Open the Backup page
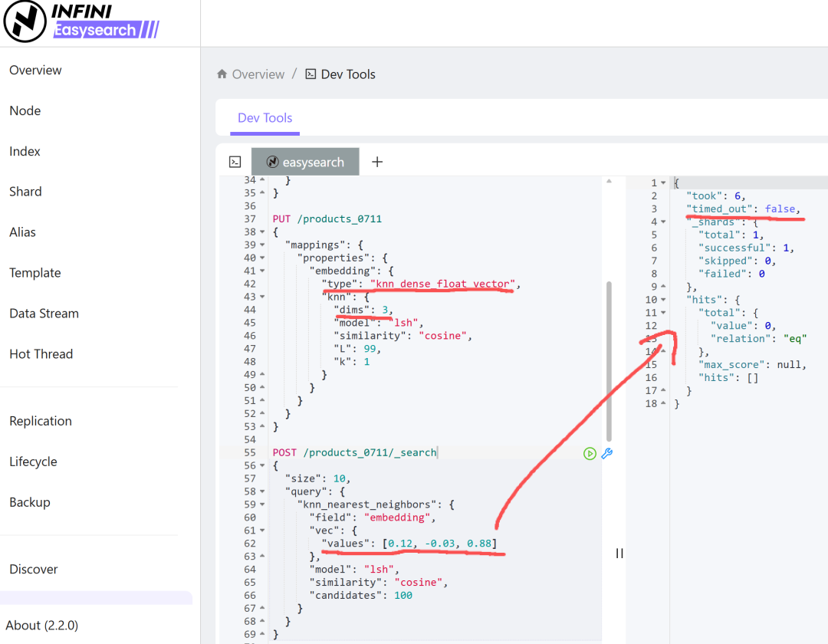 (30, 502)
